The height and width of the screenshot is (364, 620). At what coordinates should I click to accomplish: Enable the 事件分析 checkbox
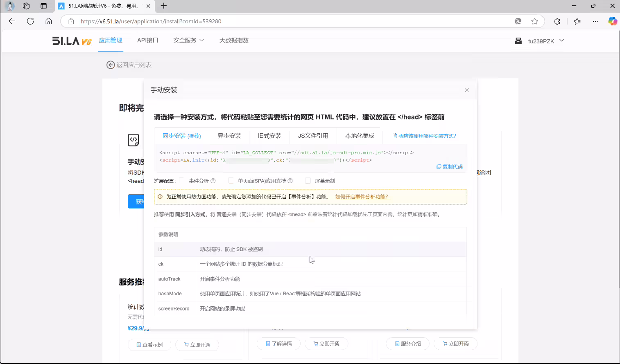pos(182,181)
